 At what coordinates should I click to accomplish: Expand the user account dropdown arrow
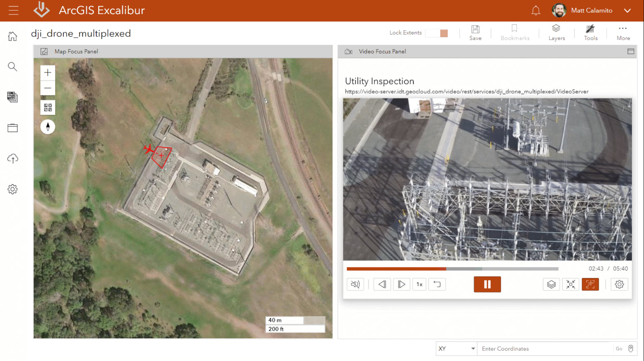pos(627,10)
